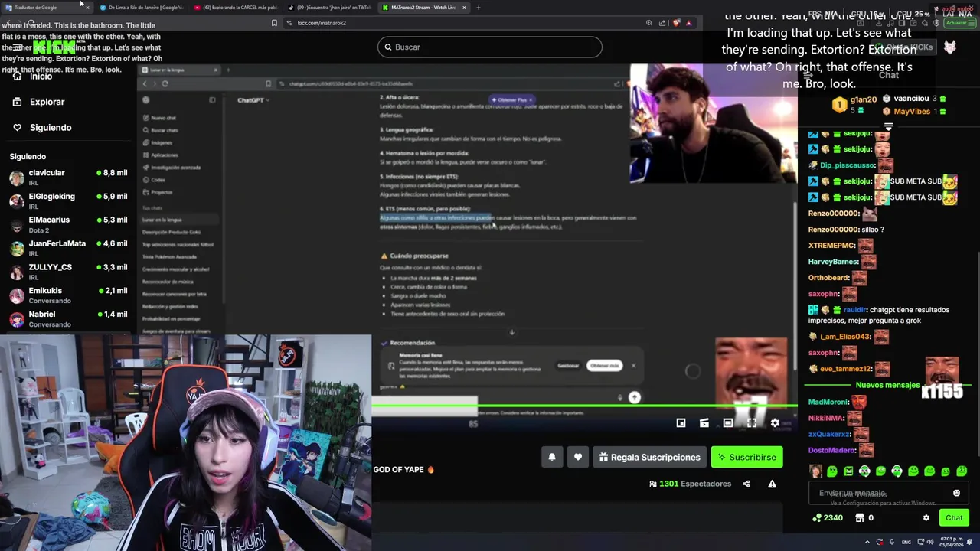Close the MATnarok2 Stream tab

pyautogui.click(x=464, y=8)
